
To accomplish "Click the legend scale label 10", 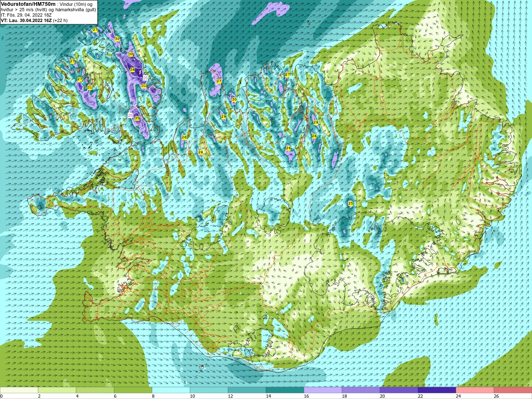I will [x=192, y=396].
